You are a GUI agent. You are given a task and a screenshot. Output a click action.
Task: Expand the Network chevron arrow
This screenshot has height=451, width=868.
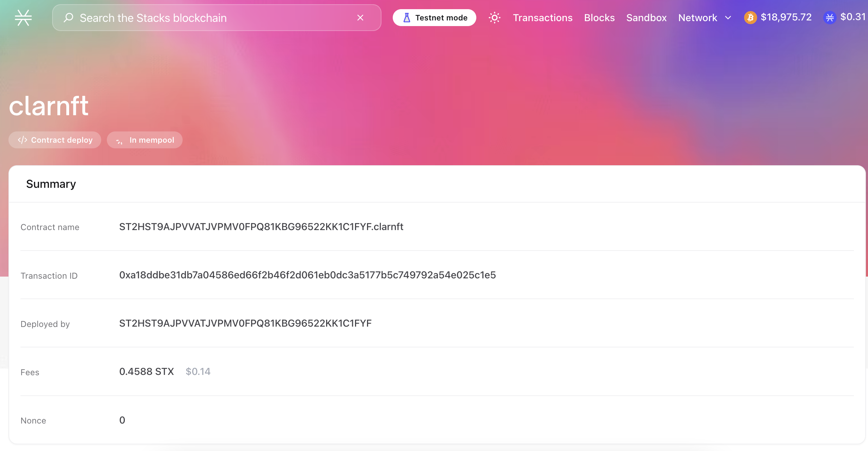728,18
